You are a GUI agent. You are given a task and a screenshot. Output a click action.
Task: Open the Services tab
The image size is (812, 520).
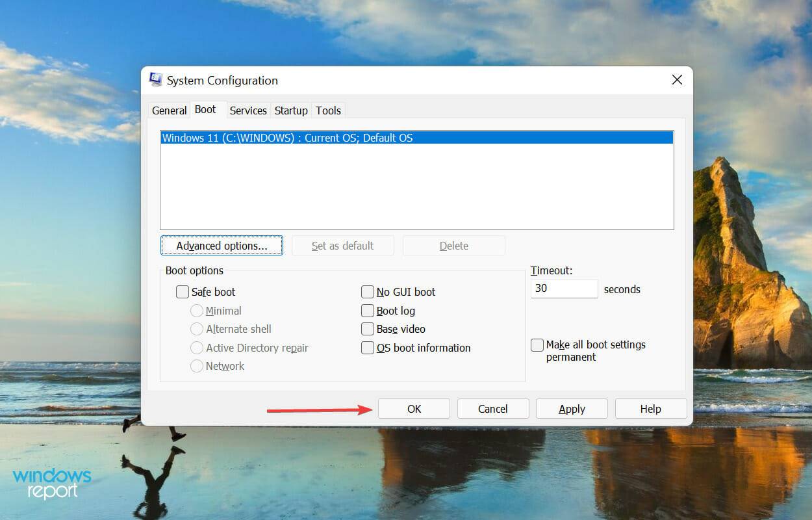[248, 110]
